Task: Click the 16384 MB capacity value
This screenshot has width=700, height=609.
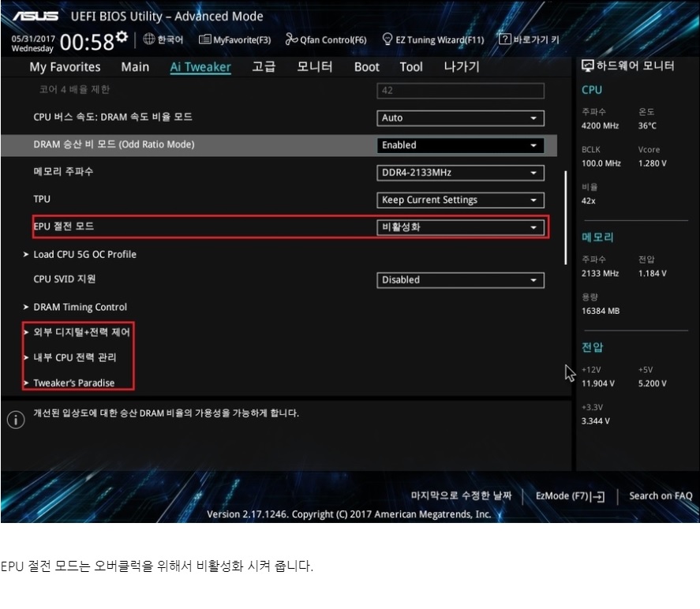Action: pyautogui.click(x=601, y=311)
